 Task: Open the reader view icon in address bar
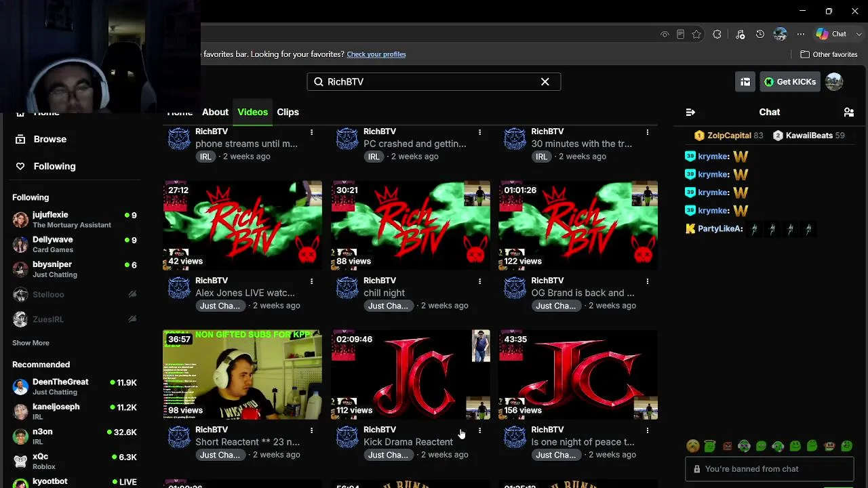pos(681,35)
